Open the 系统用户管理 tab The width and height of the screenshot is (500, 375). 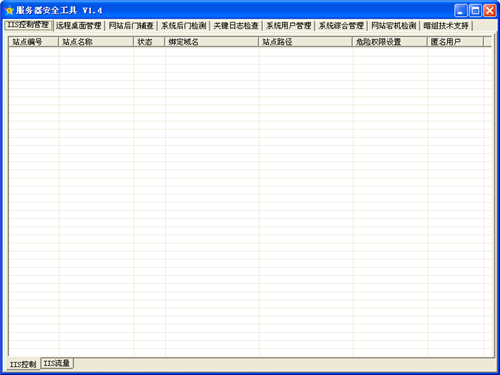tap(289, 26)
